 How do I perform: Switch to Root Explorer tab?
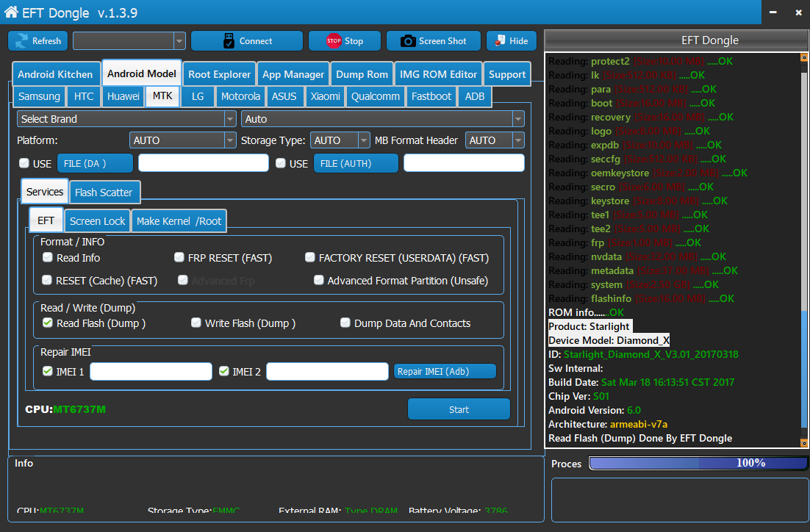pyautogui.click(x=219, y=74)
